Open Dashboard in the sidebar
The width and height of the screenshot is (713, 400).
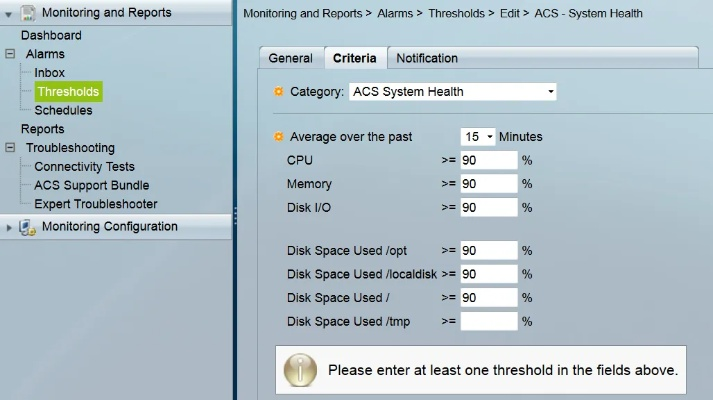coord(51,35)
